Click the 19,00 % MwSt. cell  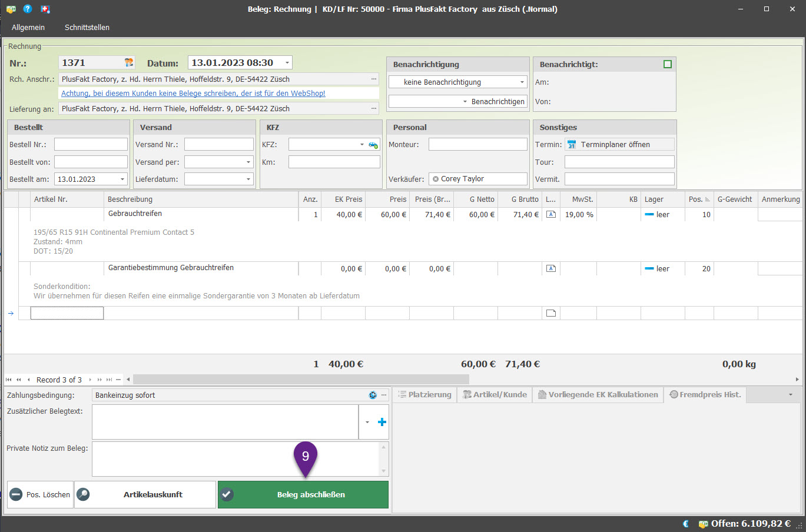[x=578, y=215]
